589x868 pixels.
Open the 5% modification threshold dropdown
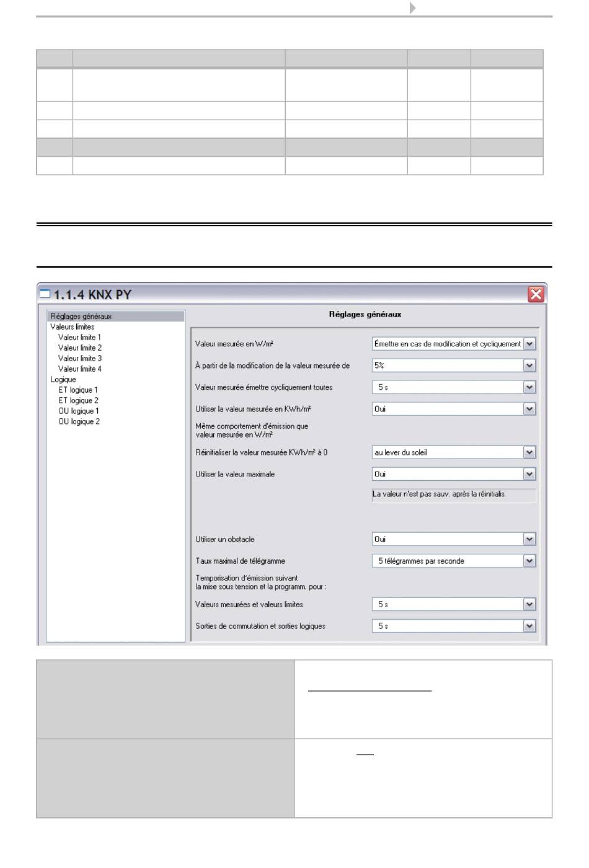pyautogui.click(x=454, y=366)
